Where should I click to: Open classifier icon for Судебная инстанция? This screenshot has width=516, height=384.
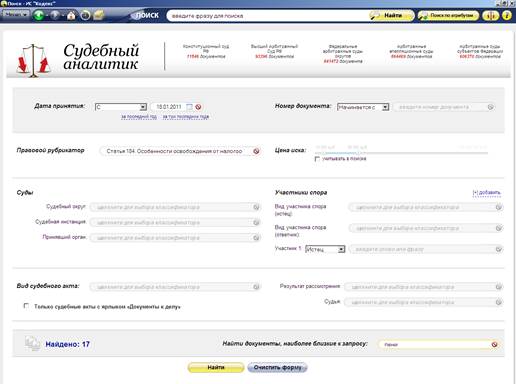click(256, 222)
